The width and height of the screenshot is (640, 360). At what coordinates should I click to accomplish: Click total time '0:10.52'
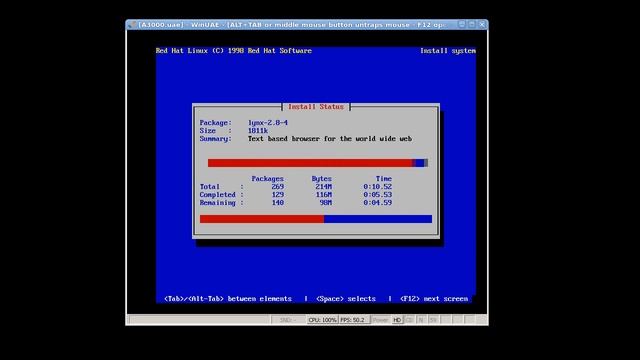click(378, 187)
